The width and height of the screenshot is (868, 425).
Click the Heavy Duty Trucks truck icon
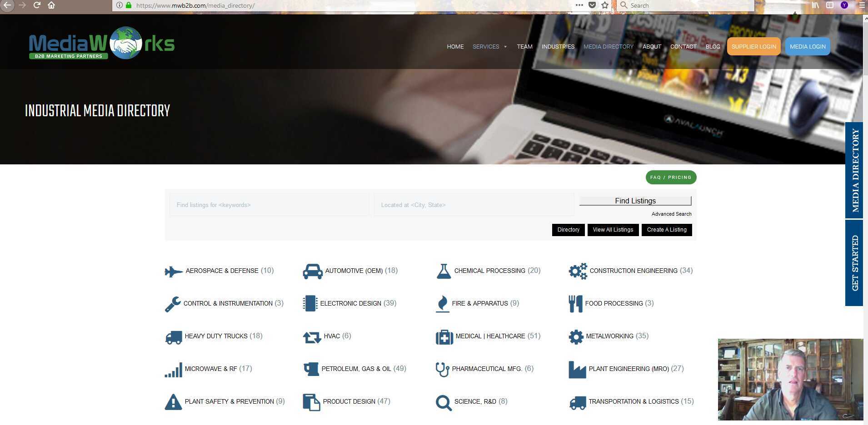(x=174, y=337)
